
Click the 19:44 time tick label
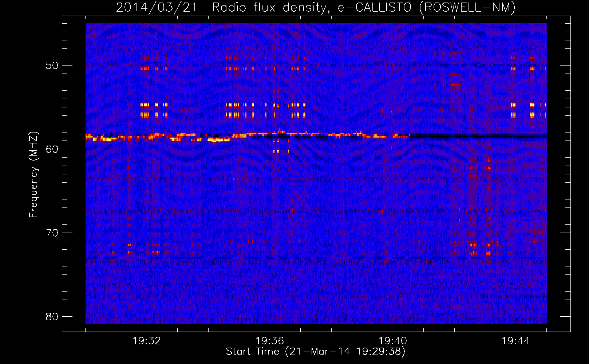[516, 341]
